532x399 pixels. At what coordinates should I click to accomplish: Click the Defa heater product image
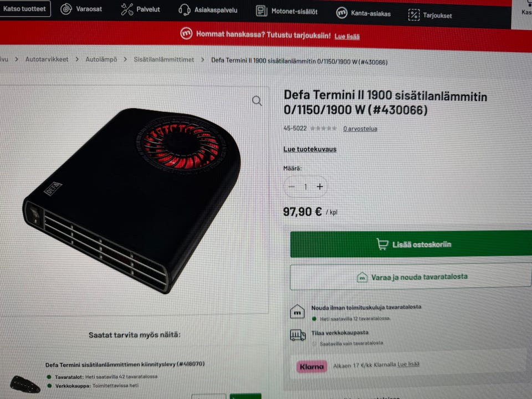coord(132,200)
